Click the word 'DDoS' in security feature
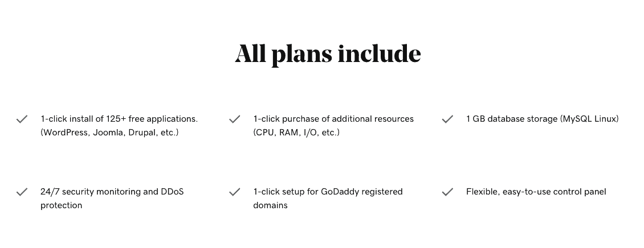The image size is (644, 248). point(172,192)
